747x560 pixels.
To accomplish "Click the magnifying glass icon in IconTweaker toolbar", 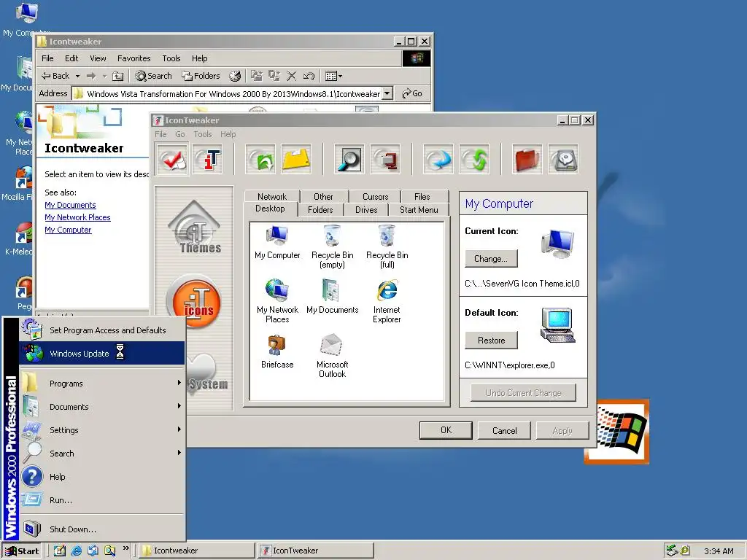I will [x=349, y=159].
